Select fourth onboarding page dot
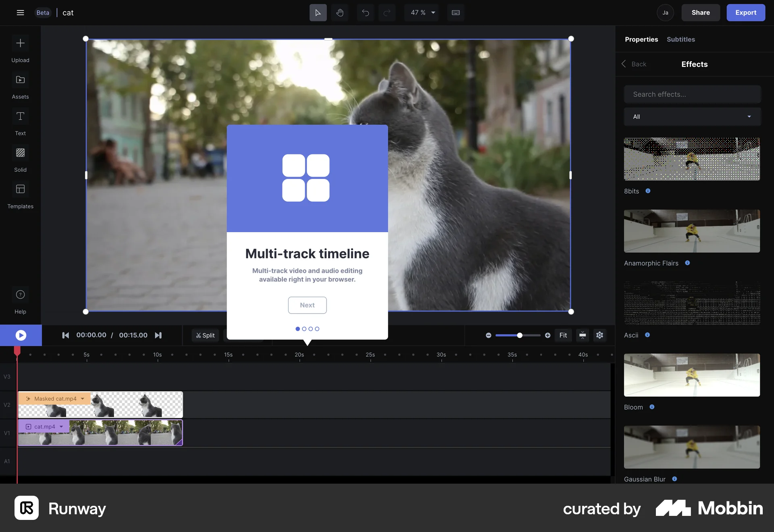 317,329
